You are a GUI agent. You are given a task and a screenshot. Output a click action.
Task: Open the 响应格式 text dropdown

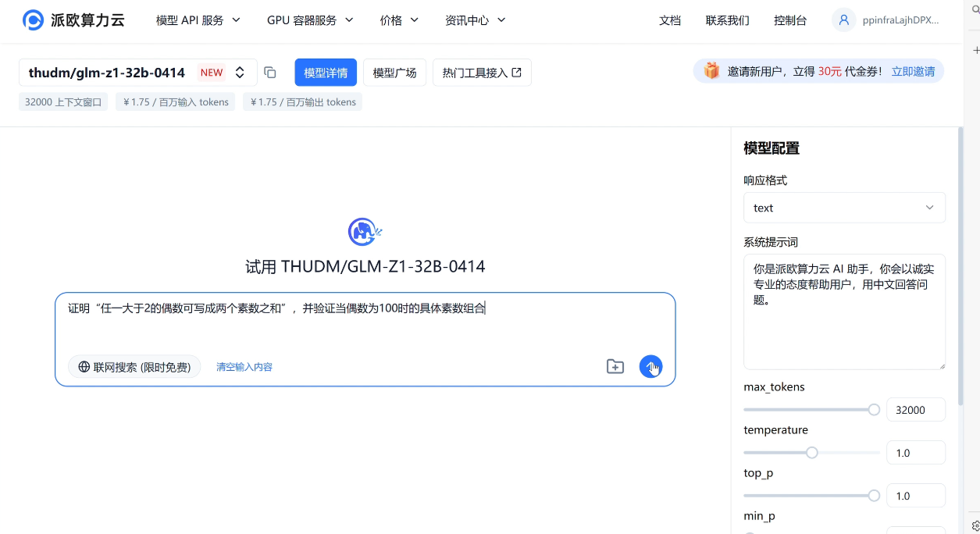844,208
